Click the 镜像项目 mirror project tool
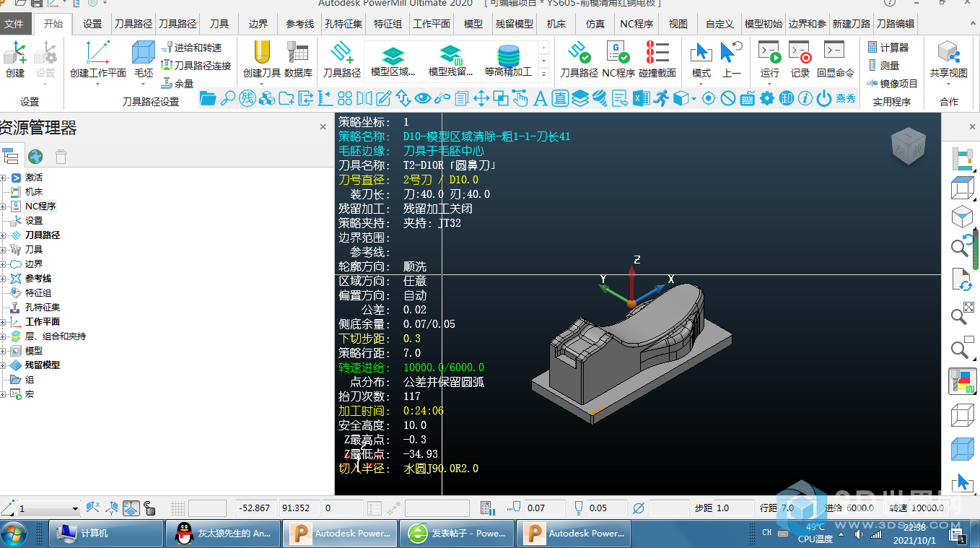Viewport: 980px width, 548px height. [893, 84]
